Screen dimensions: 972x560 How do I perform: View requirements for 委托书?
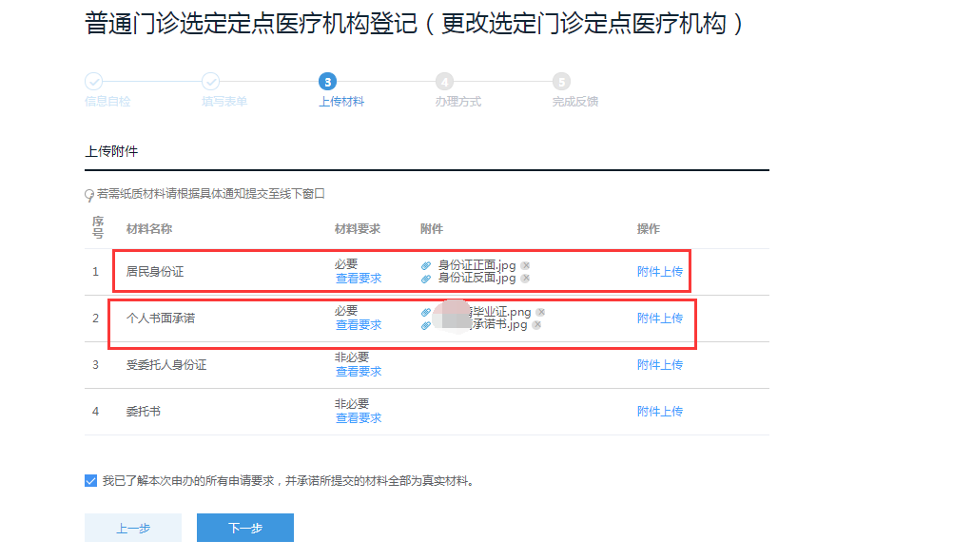(x=359, y=418)
